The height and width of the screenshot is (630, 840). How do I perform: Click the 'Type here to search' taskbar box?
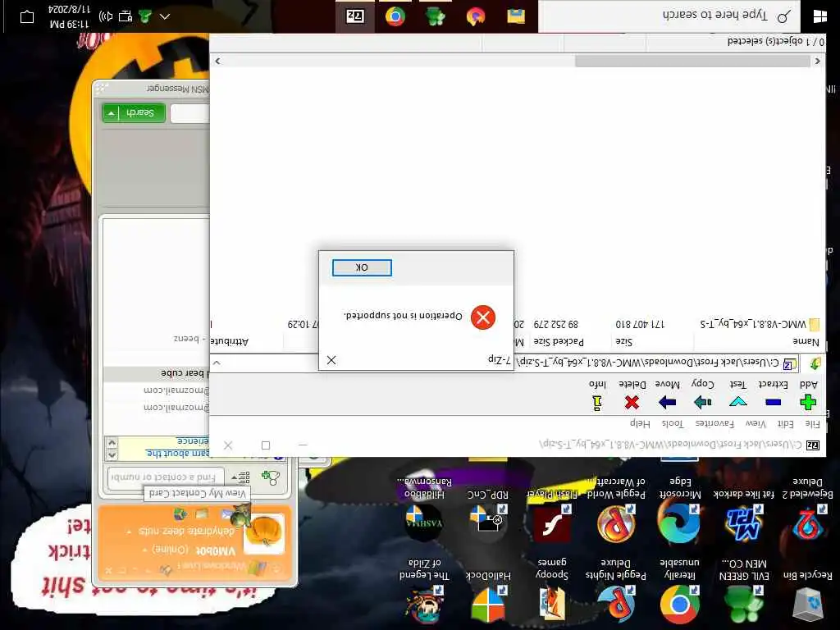tap(669, 16)
